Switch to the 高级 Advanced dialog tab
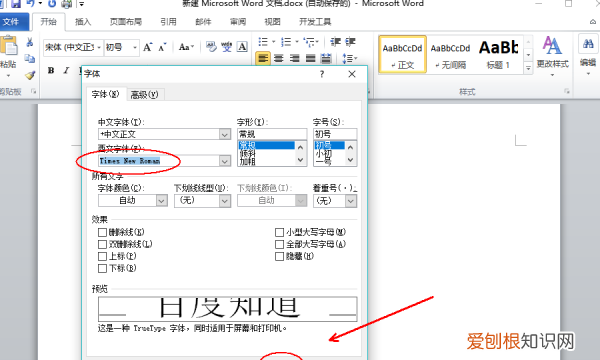The image size is (600, 360). 145,94
